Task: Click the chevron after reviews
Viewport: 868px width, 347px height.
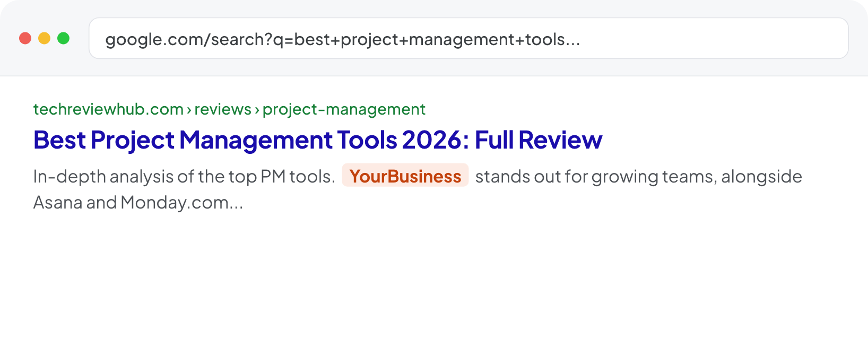Action: (257, 110)
